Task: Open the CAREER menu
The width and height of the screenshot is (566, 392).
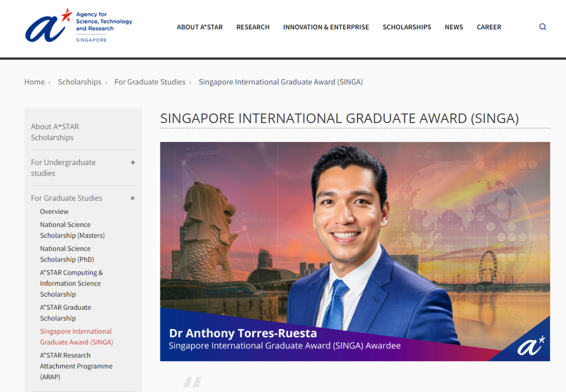Action: [x=489, y=27]
